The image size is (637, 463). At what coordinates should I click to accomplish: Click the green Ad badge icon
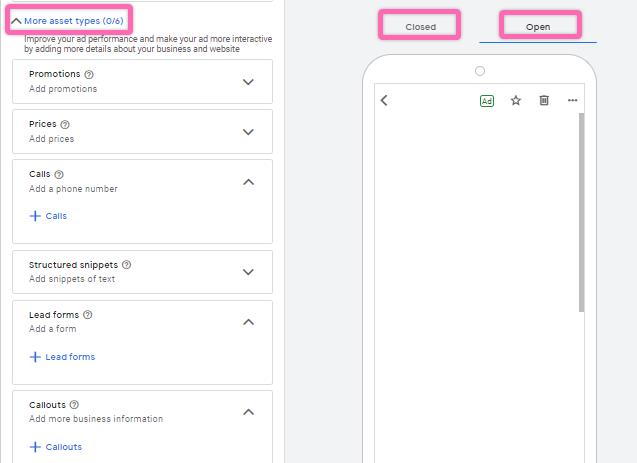(x=487, y=101)
